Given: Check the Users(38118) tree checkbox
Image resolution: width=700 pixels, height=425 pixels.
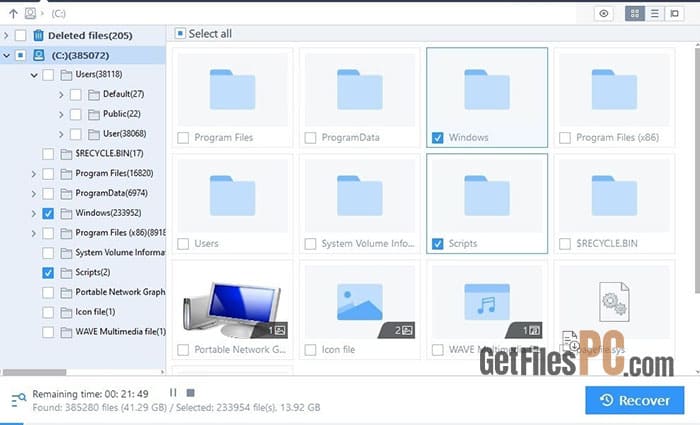Looking at the screenshot, I should (48, 75).
